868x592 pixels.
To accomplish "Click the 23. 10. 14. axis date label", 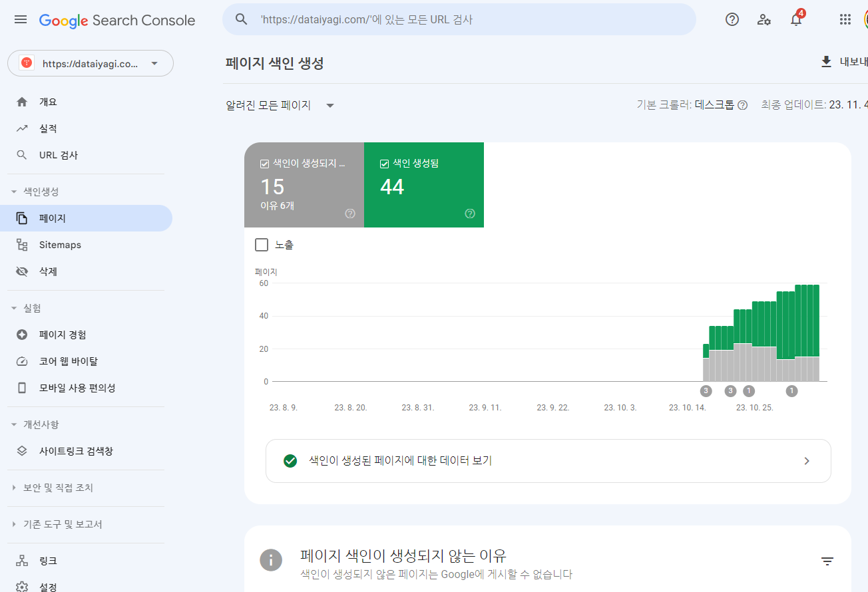I will [687, 408].
